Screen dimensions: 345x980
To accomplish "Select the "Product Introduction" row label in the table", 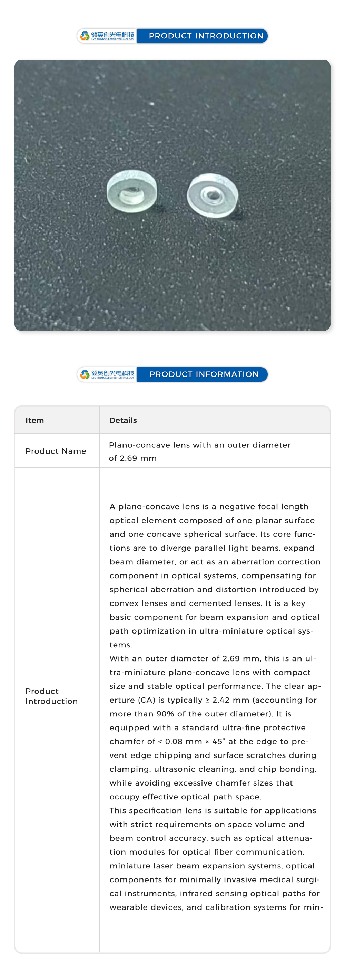I will pos(51,696).
